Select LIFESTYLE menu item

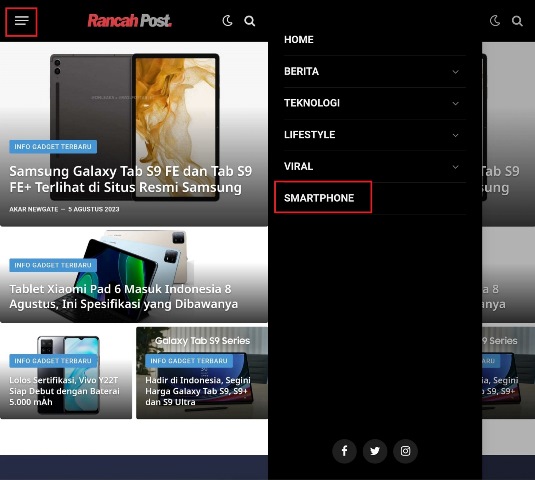pyautogui.click(x=309, y=135)
